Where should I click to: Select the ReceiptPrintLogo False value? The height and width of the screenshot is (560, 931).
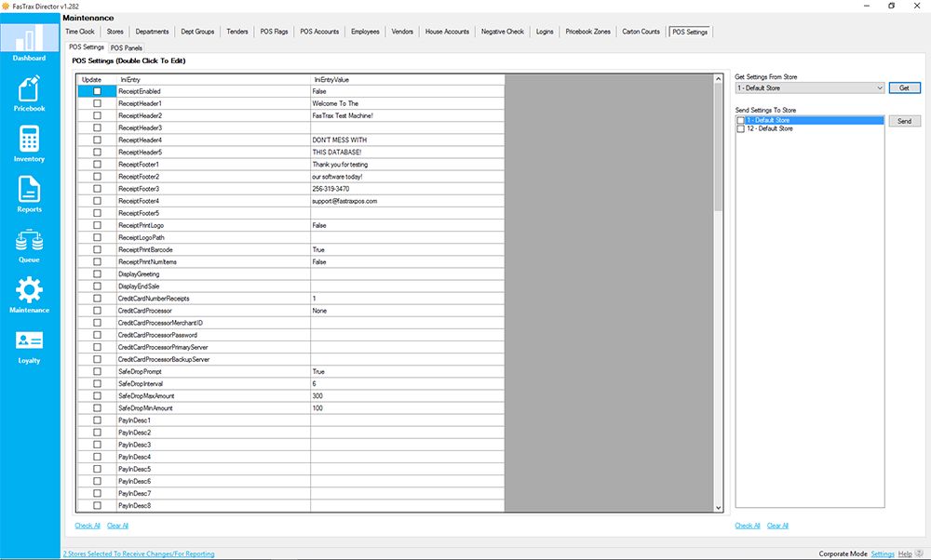click(x=408, y=225)
